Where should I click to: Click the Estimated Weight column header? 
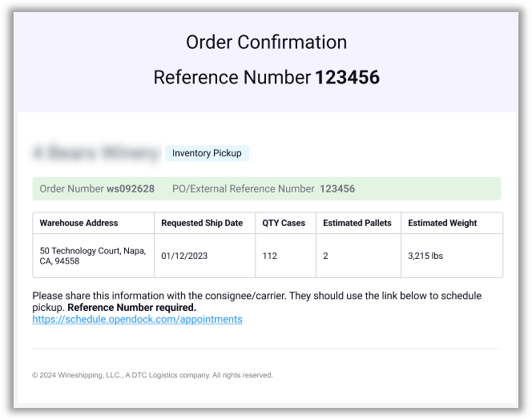pos(442,223)
